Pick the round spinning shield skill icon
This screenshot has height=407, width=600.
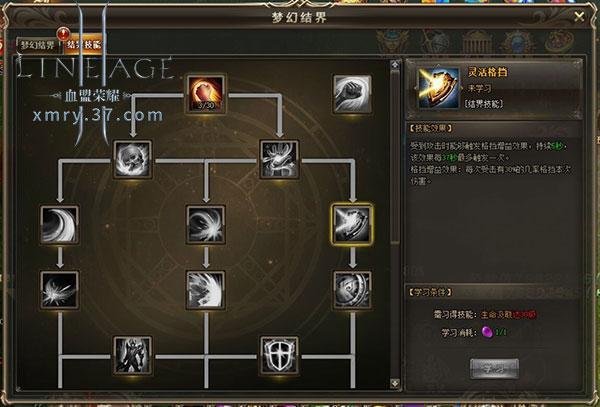point(352,290)
